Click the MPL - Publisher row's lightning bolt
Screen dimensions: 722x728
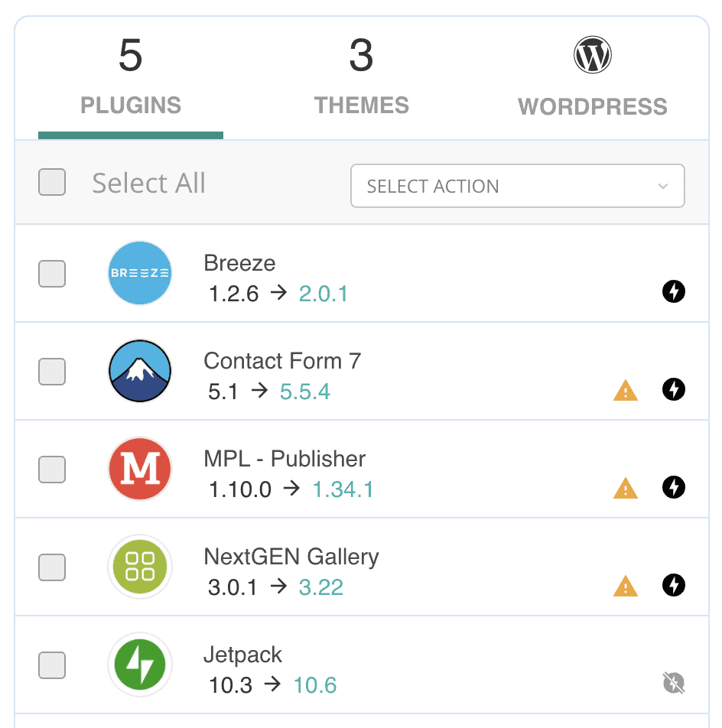pyautogui.click(x=673, y=487)
